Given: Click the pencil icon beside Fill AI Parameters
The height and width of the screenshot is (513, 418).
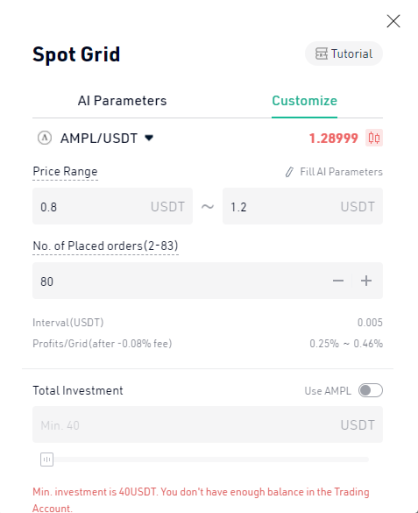Looking at the screenshot, I should click(289, 172).
